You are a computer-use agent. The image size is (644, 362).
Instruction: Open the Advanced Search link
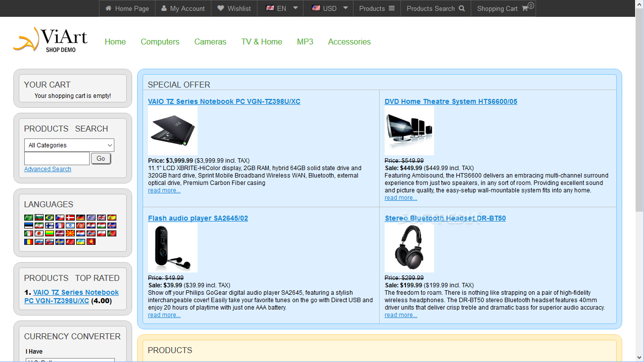(x=48, y=169)
